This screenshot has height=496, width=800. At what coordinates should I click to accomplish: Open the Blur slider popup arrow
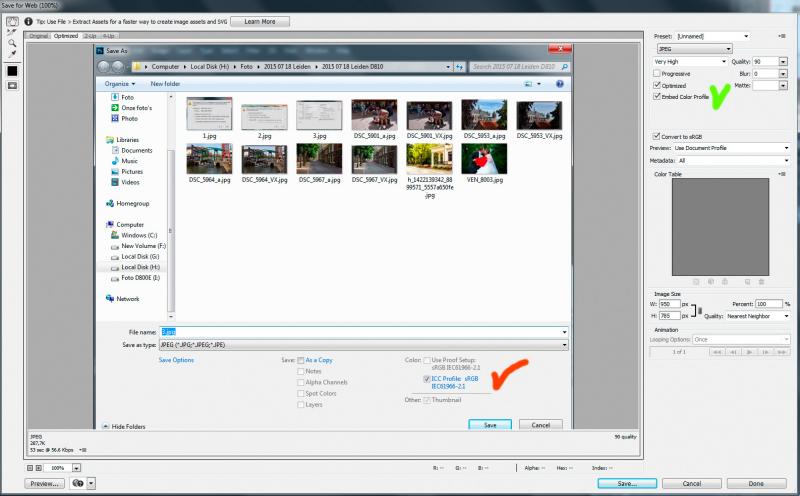(783, 73)
